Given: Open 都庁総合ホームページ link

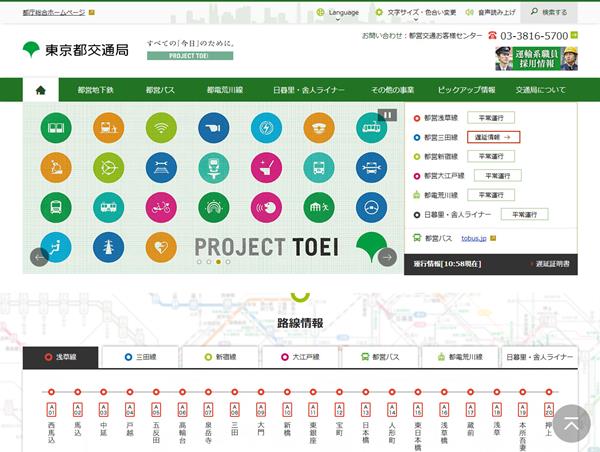Looking at the screenshot, I should tap(54, 13).
